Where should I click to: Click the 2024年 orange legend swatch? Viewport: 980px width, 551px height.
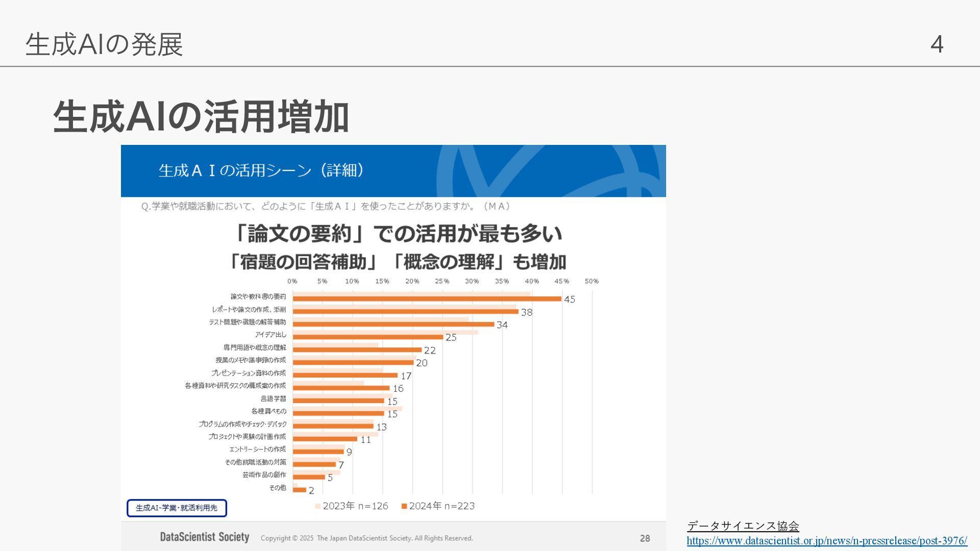pyautogui.click(x=404, y=506)
